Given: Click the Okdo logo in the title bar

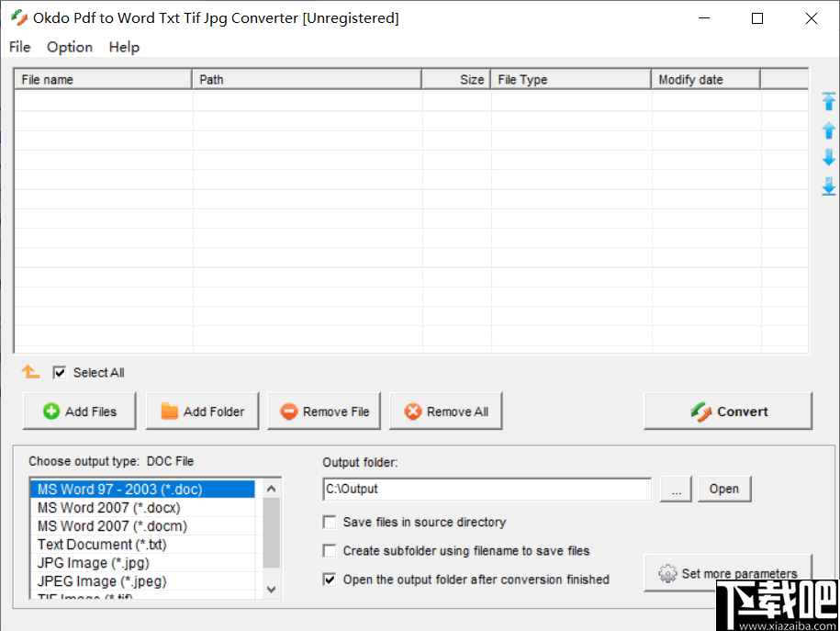Looking at the screenshot, I should [19, 17].
